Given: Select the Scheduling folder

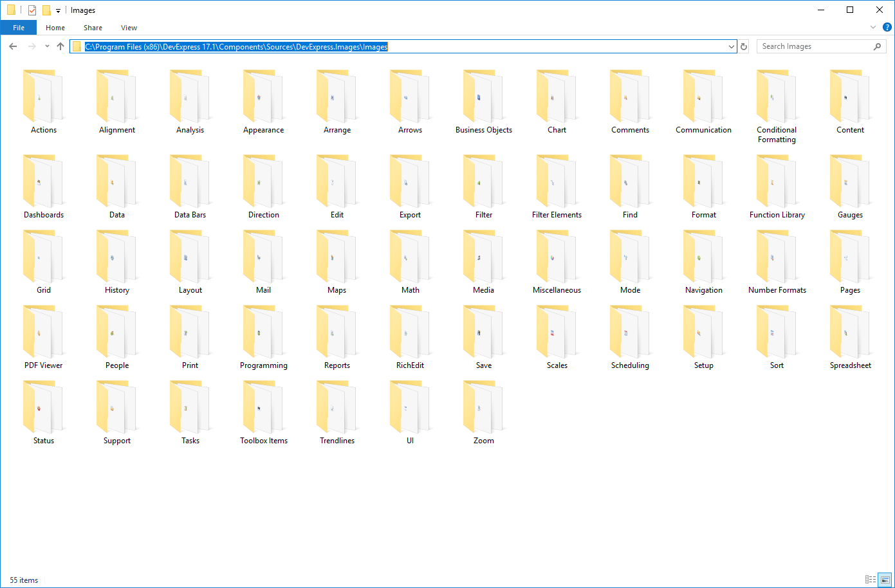Looking at the screenshot, I should 631,338.
